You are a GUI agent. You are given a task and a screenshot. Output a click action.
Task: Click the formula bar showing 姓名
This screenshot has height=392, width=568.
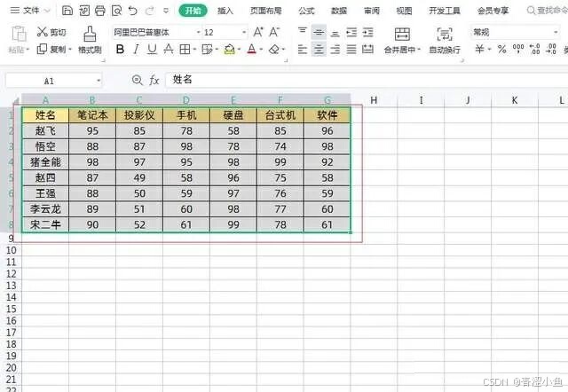click(x=367, y=80)
